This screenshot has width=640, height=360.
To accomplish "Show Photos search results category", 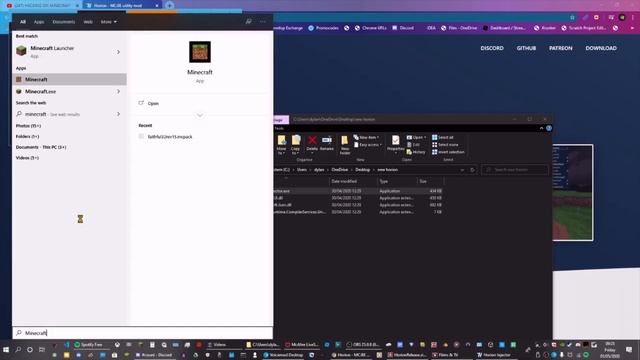I will point(28,126).
